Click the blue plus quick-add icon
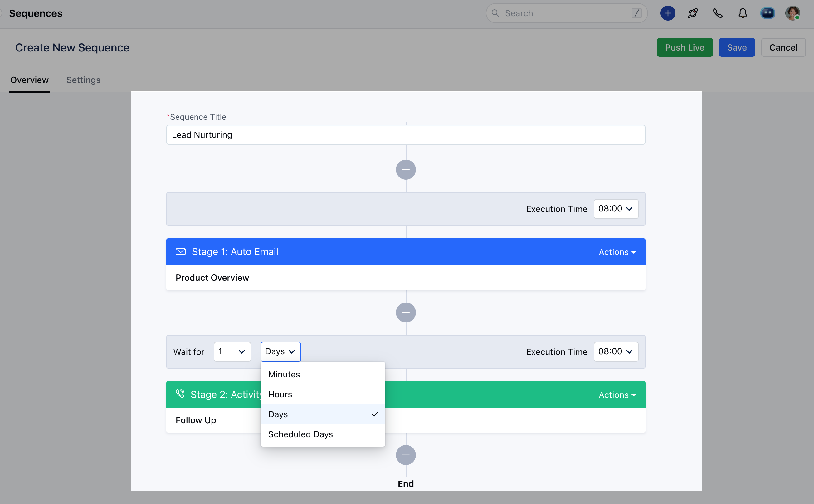Viewport: 814px width, 504px height. tap(668, 13)
